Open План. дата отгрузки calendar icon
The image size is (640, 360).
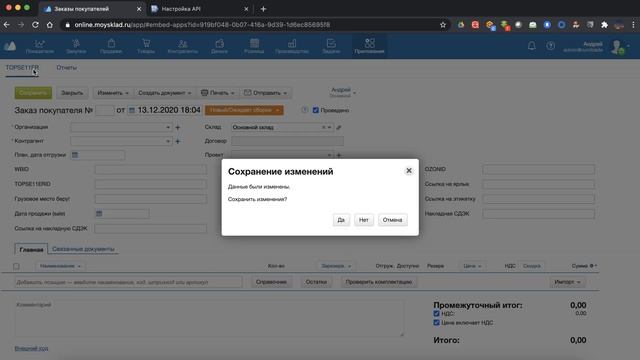pyautogui.click(x=75, y=155)
